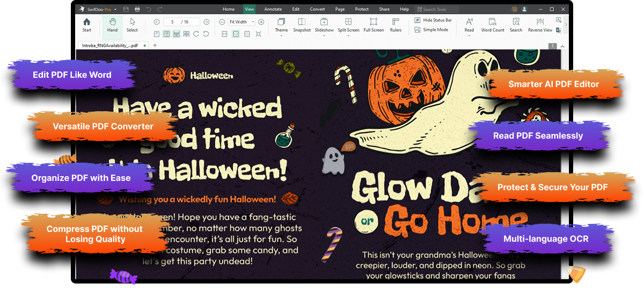Expand the Split Screen options
This screenshot has height=290, width=644.
coord(348,35)
